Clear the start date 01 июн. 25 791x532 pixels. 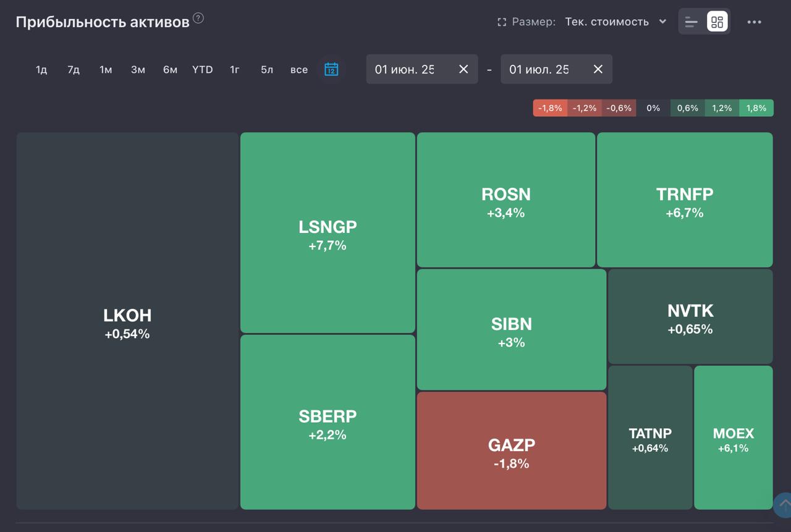(x=463, y=69)
